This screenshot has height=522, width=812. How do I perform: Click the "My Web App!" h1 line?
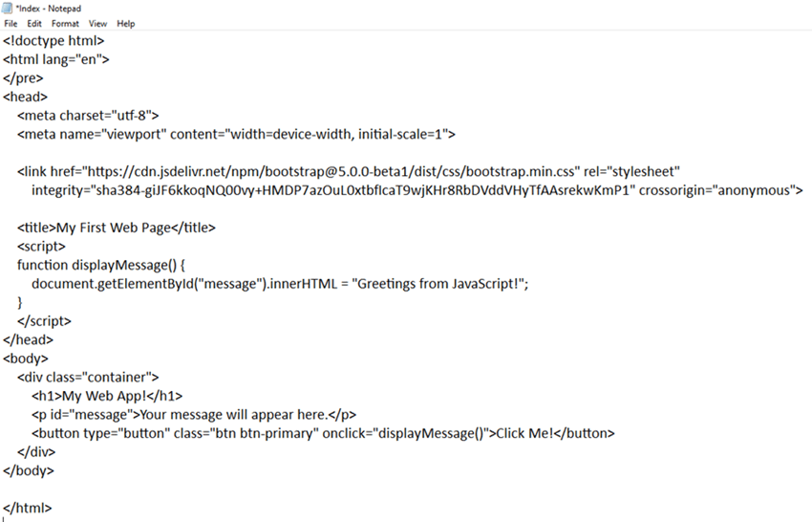coord(107,396)
